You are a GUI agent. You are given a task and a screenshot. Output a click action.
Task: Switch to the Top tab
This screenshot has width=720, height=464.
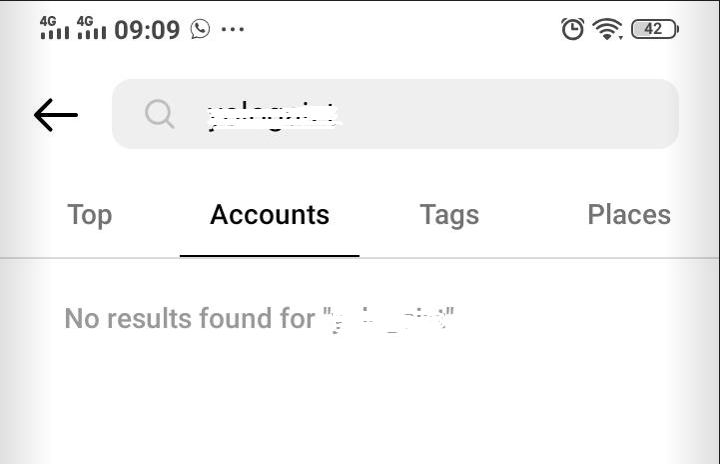(x=89, y=214)
